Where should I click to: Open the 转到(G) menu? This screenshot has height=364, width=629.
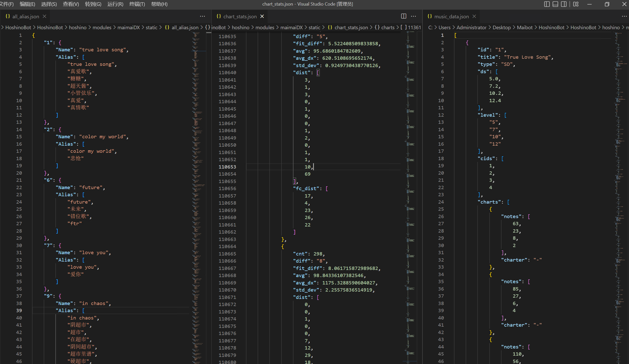coord(93,4)
